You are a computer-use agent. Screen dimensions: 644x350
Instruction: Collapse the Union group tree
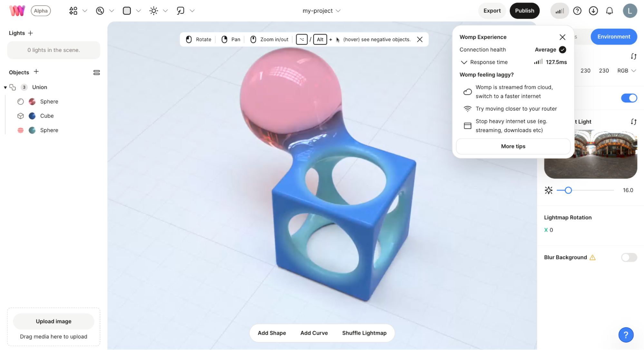click(5, 87)
